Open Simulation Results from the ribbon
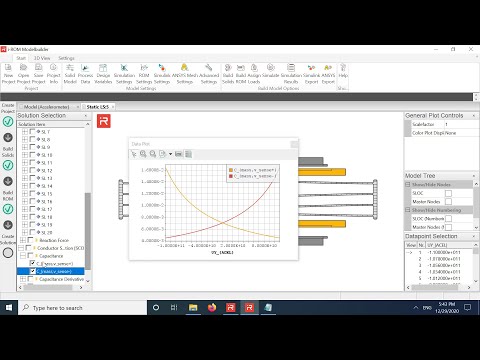This screenshot has width=480, height=360. 291,74
